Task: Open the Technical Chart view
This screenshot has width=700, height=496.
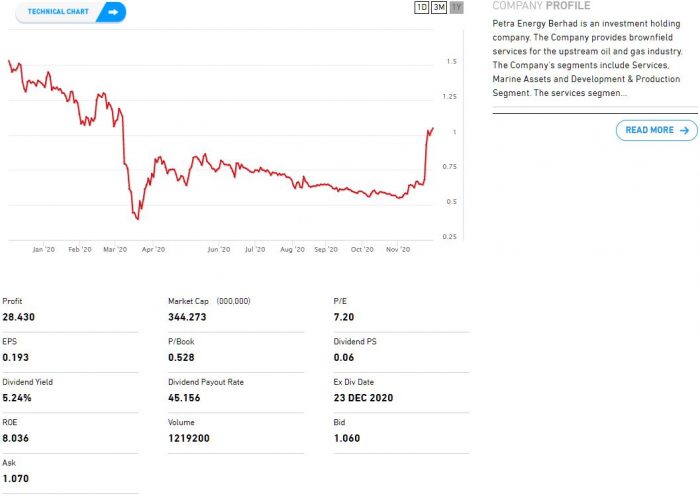Action: [x=60, y=12]
